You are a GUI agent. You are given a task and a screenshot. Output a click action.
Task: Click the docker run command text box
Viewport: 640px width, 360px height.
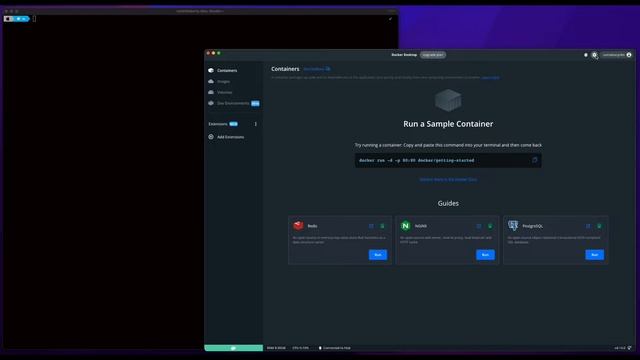click(448, 160)
